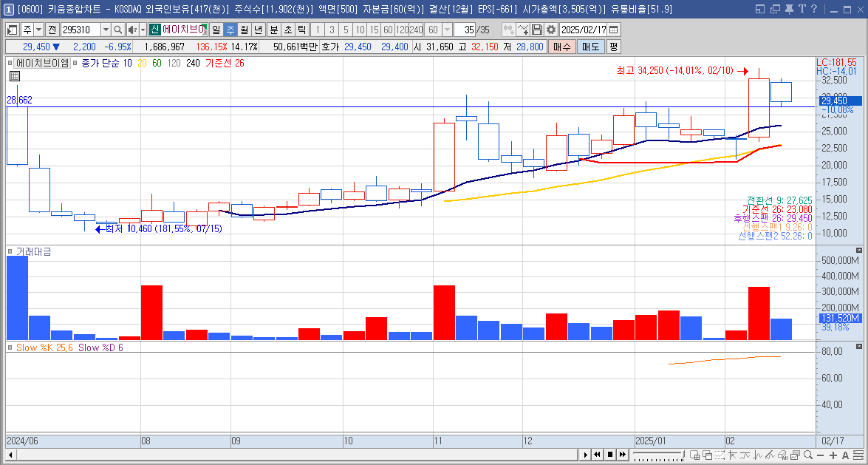Viewport: 868px width, 465px height.
Task: Collapse the 거래대금 panel via its corner button
Action: [858, 251]
